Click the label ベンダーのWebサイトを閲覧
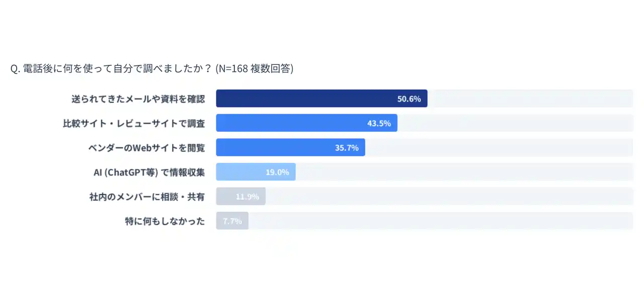Image resolution: width=644 pixels, height=282 pixels. (146, 148)
